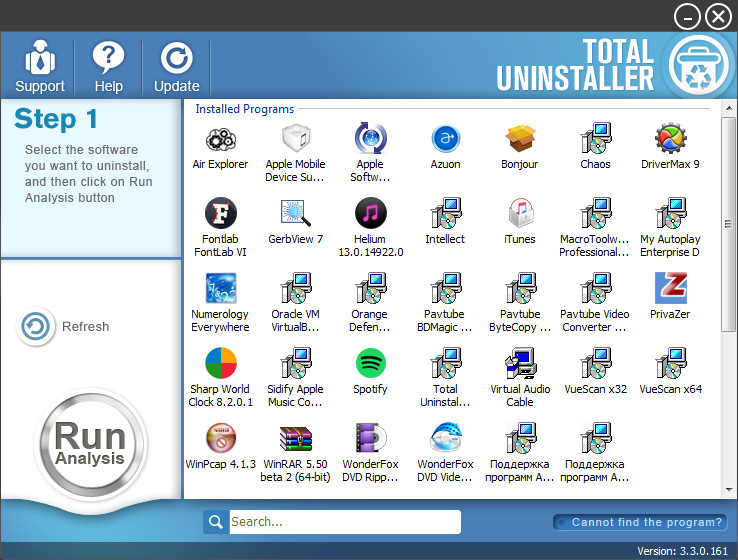The width and height of the screenshot is (738, 560).
Task: Select the VueScan x32 icon
Action: [595, 363]
